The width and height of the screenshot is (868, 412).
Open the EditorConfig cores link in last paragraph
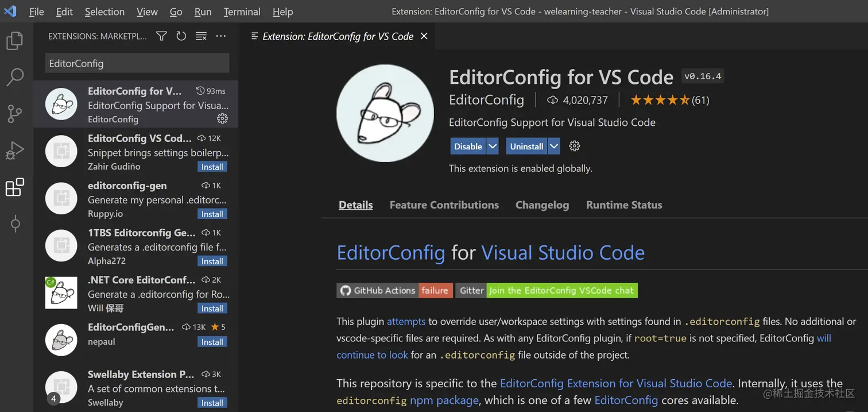[626, 400]
